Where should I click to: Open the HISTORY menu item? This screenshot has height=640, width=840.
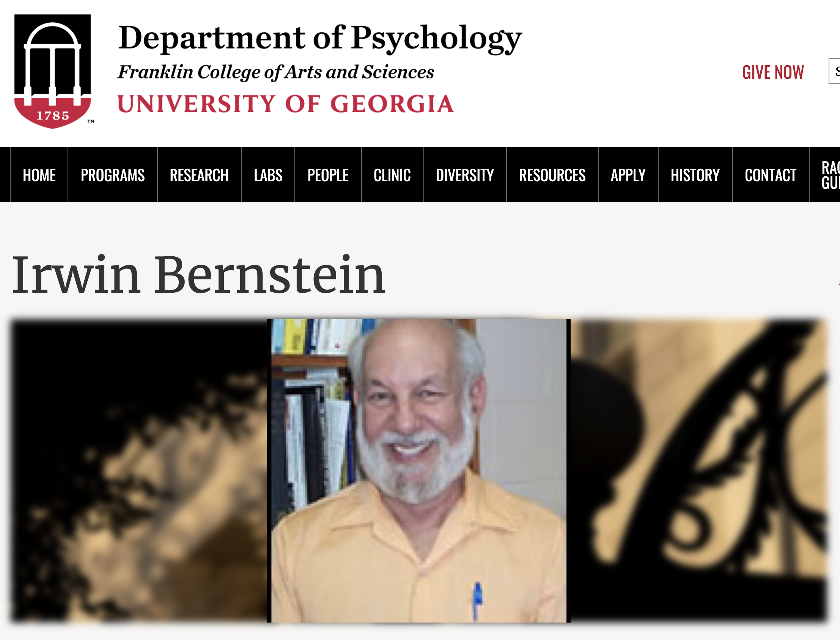[x=695, y=175]
